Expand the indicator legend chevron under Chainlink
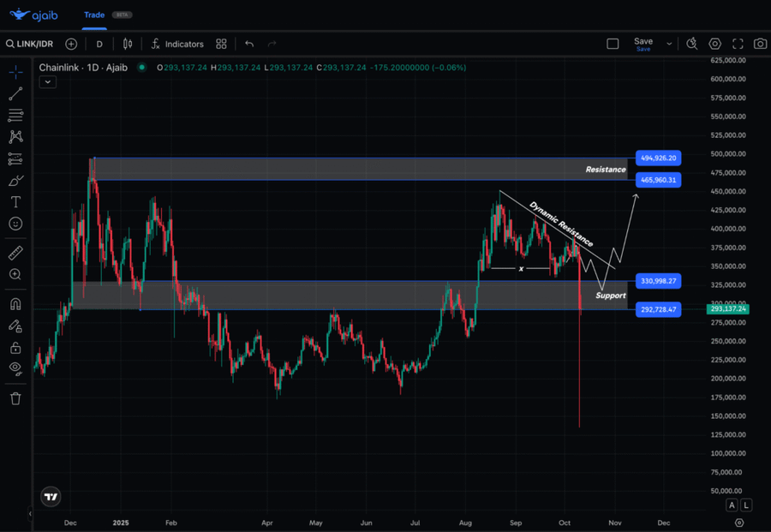This screenshot has height=532, width=771. coord(47,82)
